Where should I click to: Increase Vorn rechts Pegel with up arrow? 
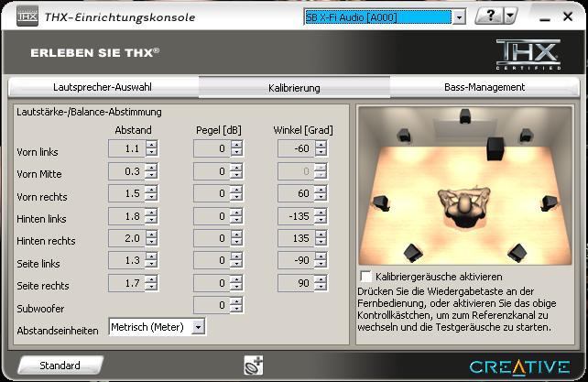[x=236, y=189]
